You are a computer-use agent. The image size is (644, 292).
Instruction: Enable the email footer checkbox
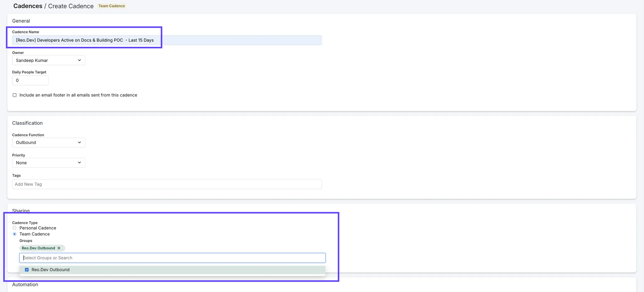tap(14, 95)
